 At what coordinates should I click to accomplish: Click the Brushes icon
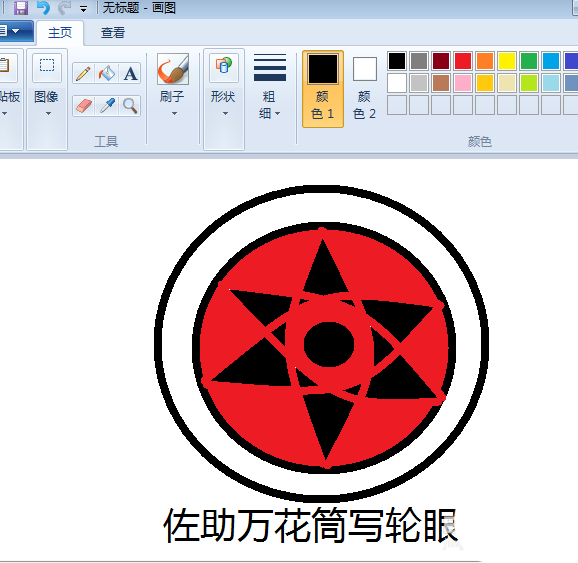(x=173, y=69)
